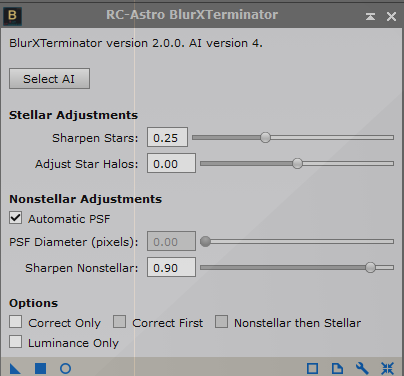Uncheck the Automatic PSF checkbox
404x376 pixels.
(x=15, y=218)
